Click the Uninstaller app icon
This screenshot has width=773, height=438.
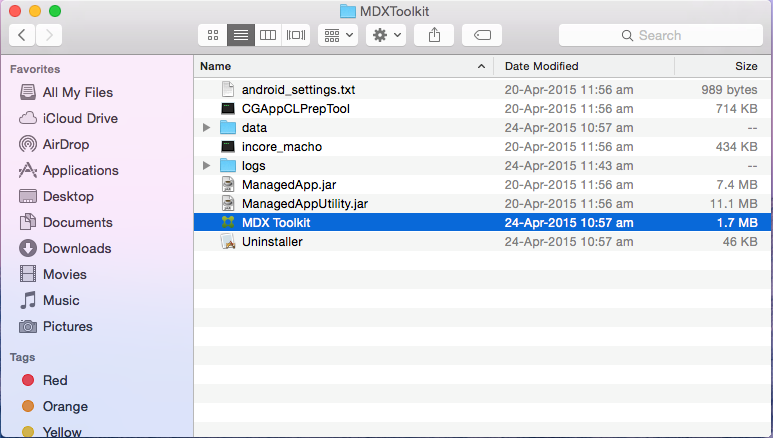[x=228, y=241]
